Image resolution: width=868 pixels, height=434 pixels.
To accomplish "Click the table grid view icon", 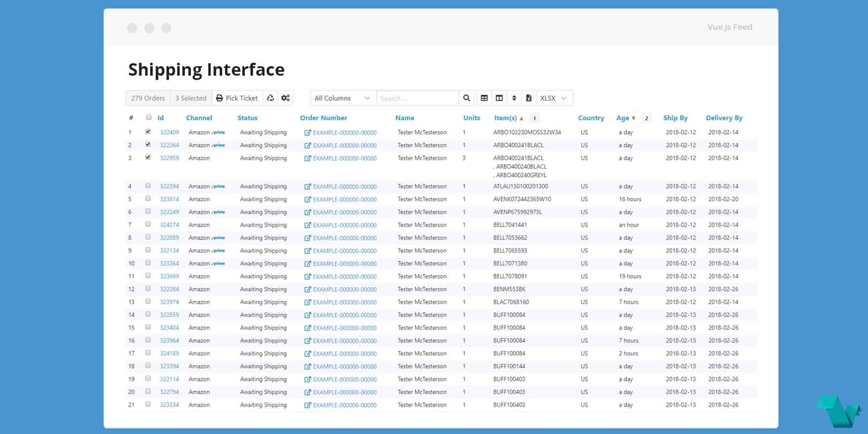I will pos(484,98).
